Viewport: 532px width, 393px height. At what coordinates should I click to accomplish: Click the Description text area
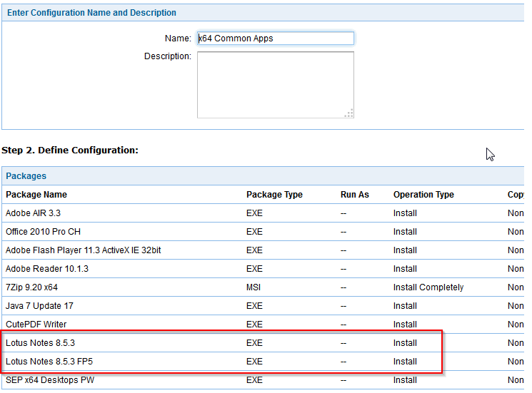[275, 85]
